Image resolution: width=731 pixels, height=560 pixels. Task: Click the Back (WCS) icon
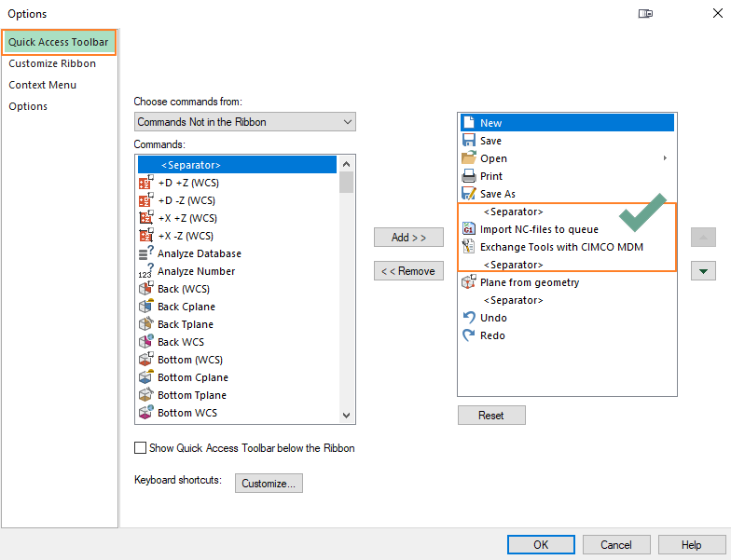point(145,289)
